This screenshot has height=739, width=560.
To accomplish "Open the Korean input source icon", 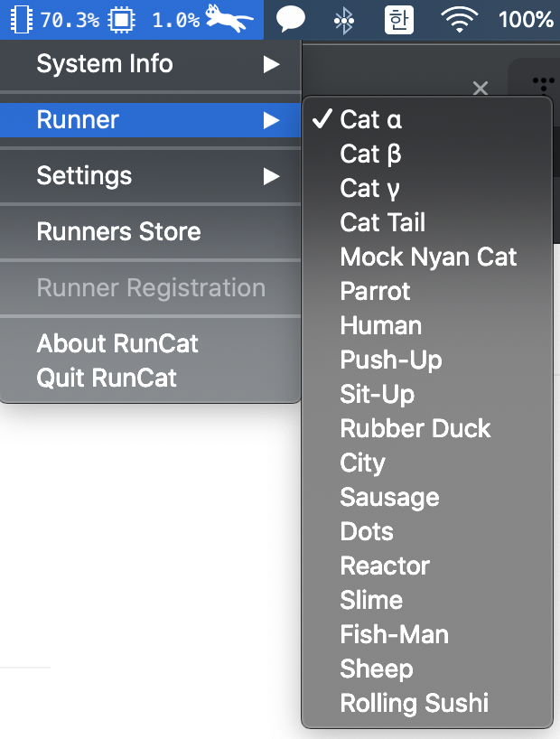I will coord(399,20).
